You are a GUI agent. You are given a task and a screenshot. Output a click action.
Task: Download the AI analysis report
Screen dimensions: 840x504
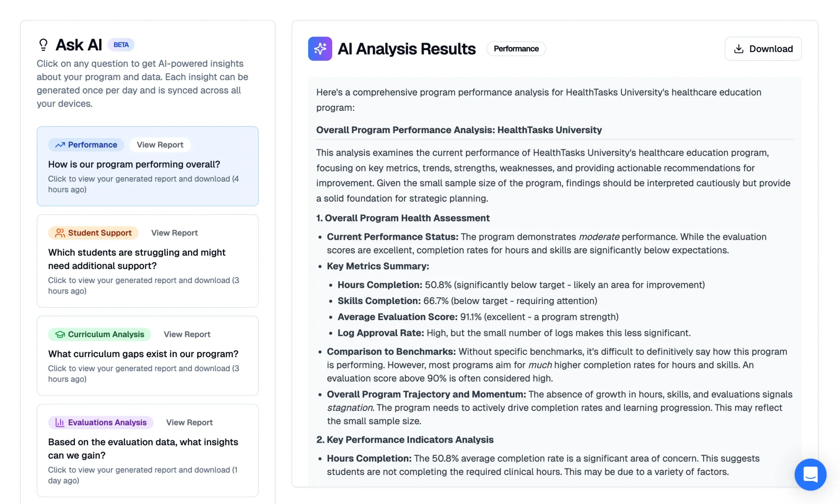[763, 49]
